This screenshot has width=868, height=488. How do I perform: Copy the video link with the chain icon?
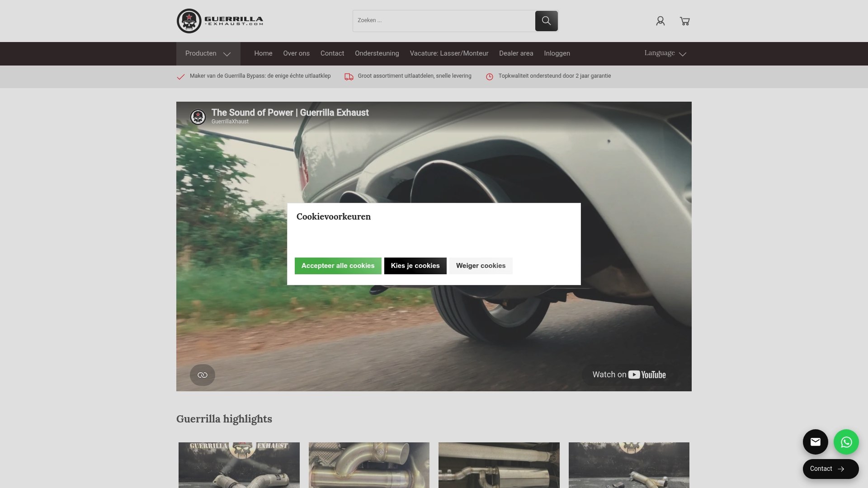203,375
